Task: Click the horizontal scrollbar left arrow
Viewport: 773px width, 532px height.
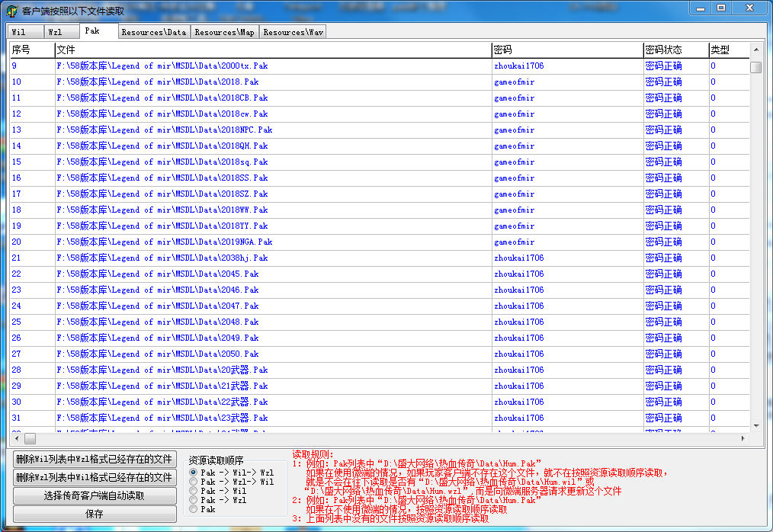Action: (x=15, y=439)
